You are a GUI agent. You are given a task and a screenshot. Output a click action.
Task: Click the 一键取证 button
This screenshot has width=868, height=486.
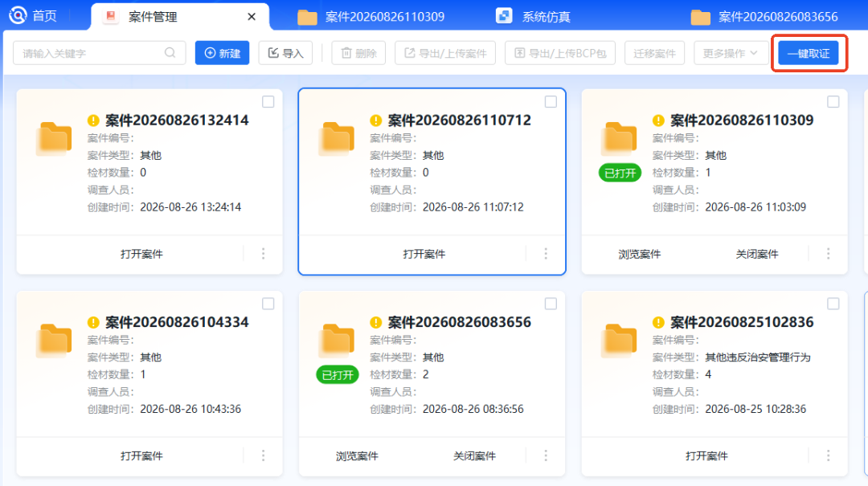pos(809,53)
